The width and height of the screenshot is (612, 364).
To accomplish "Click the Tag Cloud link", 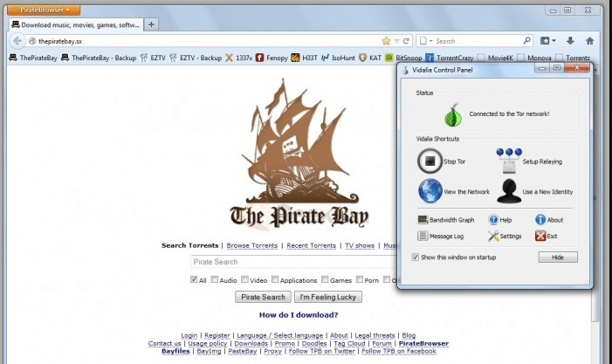I will point(349,343).
